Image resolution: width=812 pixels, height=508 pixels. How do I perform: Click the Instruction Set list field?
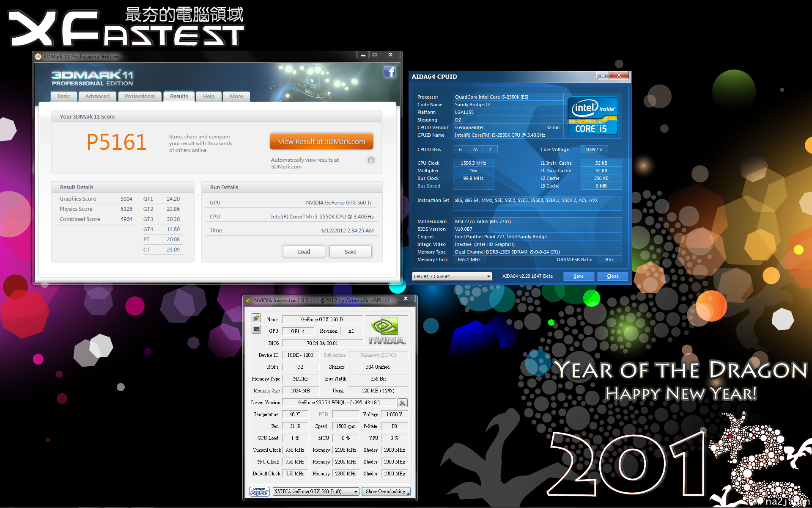[537, 203]
